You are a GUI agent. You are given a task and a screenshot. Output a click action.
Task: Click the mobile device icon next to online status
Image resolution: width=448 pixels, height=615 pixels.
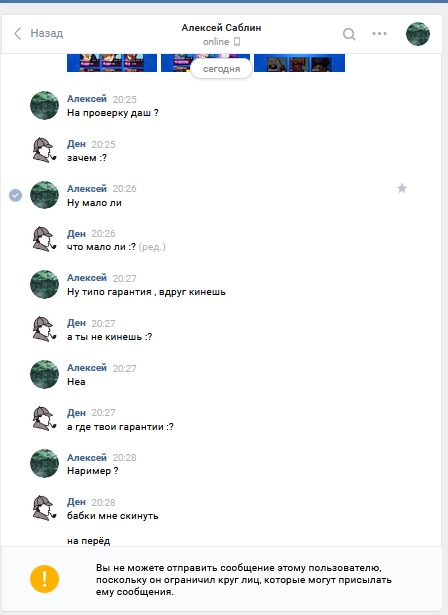(x=237, y=42)
